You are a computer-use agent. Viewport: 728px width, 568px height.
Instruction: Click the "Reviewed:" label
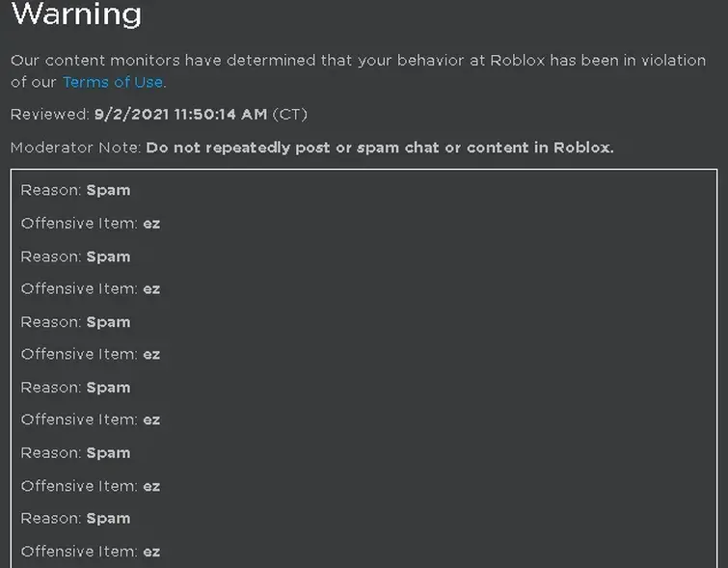click(x=50, y=115)
